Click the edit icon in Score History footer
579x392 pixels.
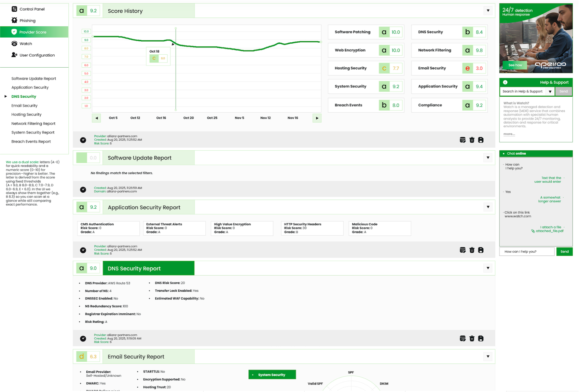coord(463,140)
